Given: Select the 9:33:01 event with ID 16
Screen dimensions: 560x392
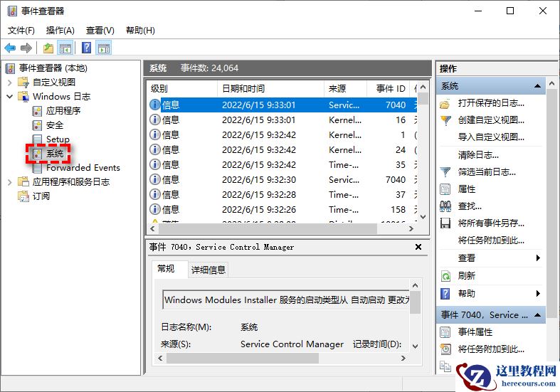Looking at the screenshot, I should tap(282, 120).
